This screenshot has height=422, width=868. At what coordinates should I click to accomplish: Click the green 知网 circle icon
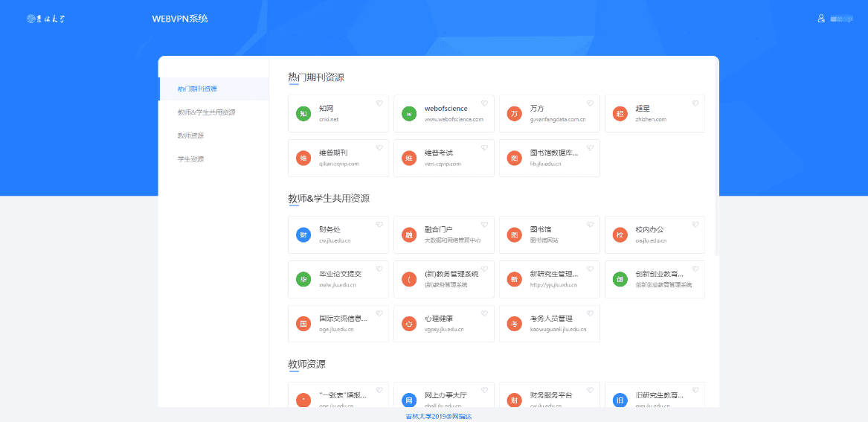click(303, 114)
